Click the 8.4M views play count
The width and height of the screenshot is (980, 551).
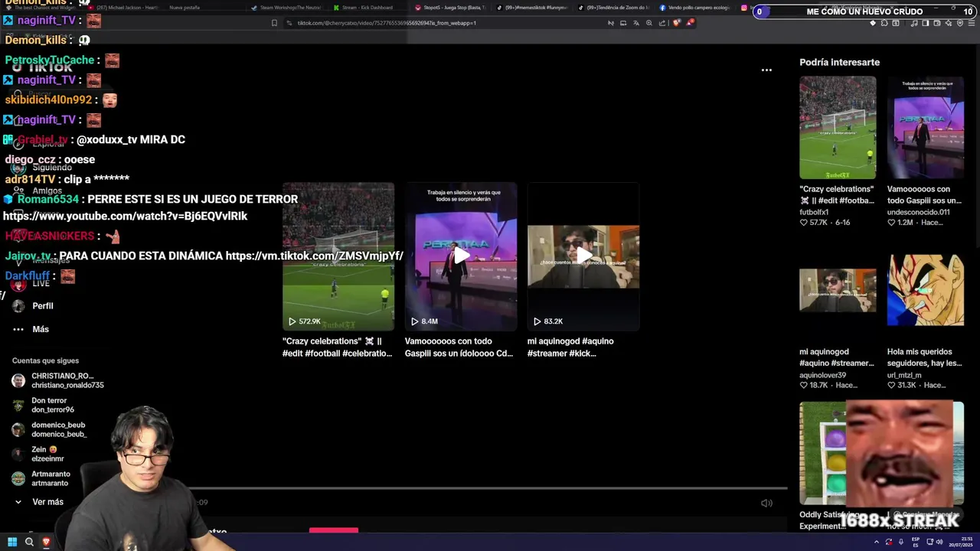coord(424,321)
